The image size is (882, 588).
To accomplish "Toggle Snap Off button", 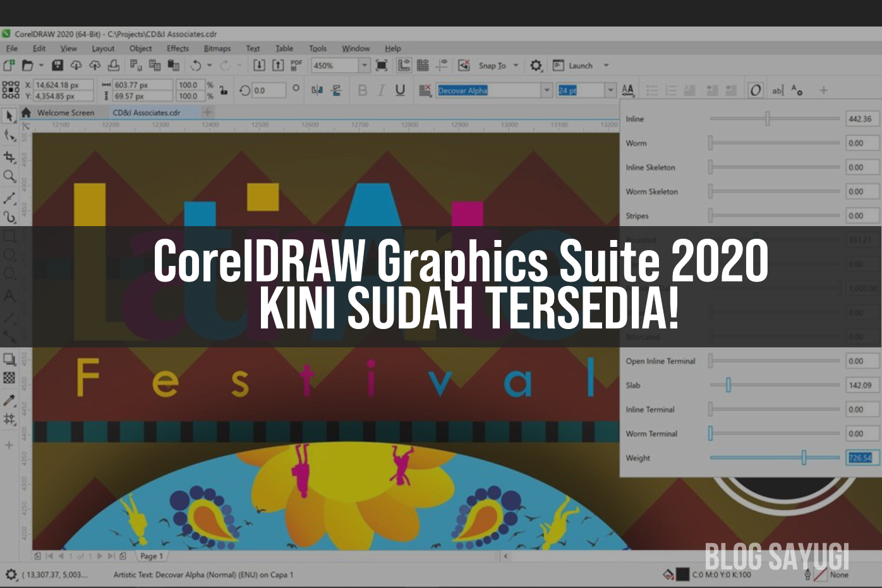I will (x=464, y=65).
